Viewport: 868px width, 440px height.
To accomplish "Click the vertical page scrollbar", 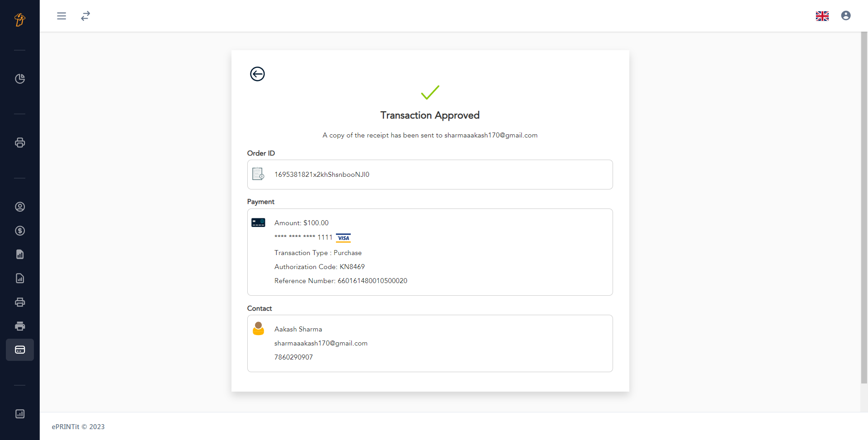I will tap(864, 208).
